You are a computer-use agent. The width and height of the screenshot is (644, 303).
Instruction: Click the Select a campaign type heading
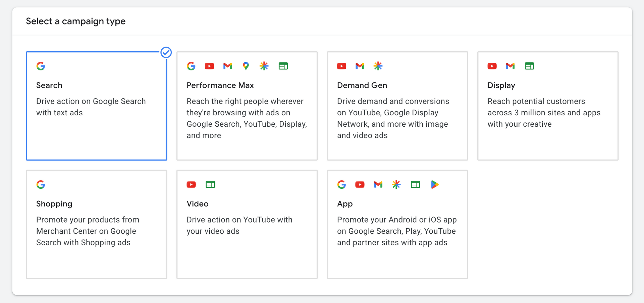coord(76,21)
